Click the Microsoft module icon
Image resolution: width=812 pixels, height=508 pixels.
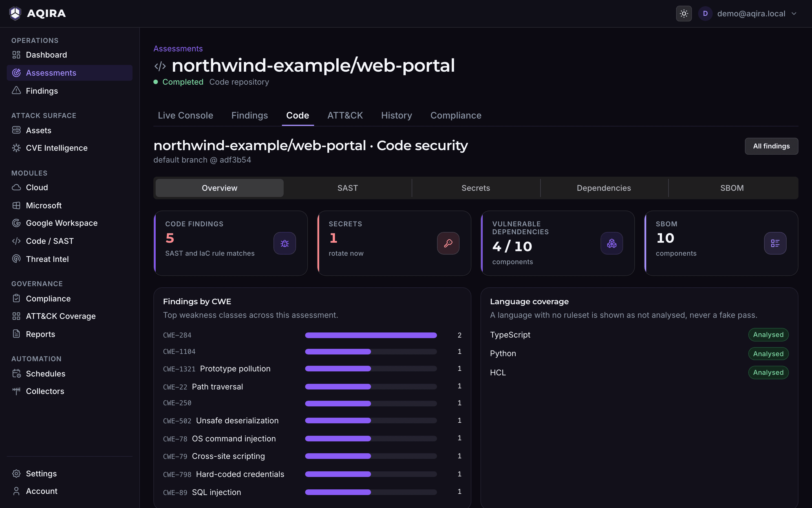pyautogui.click(x=16, y=205)
